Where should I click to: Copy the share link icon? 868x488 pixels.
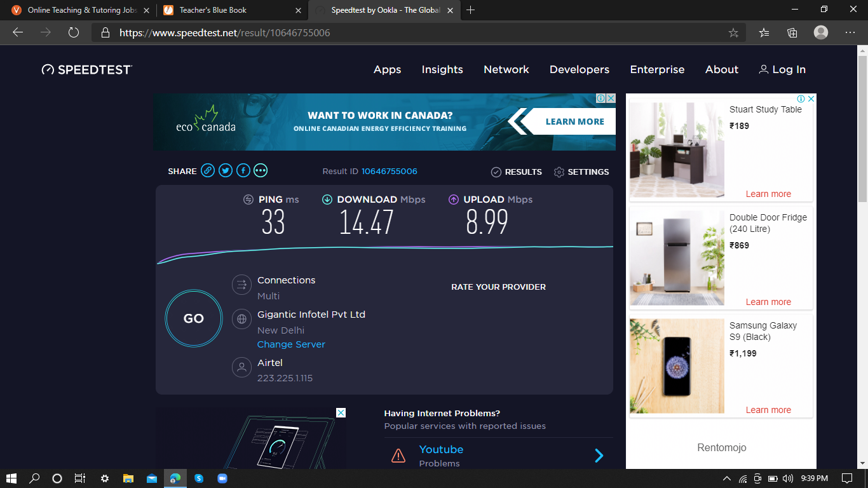208,170
